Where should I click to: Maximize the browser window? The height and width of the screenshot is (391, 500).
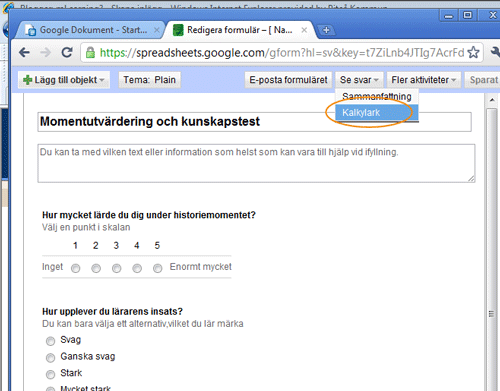click(x=468, y=15)
